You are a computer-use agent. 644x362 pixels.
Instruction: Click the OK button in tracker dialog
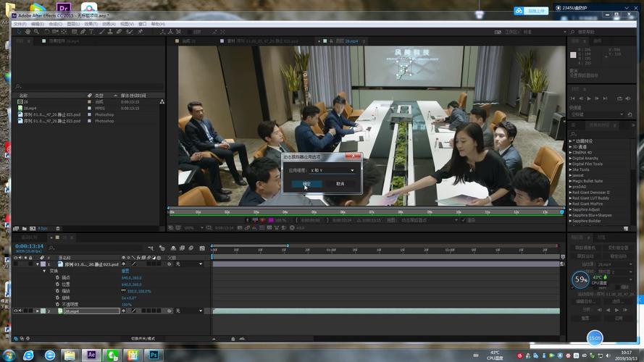(x=306, y=184)
